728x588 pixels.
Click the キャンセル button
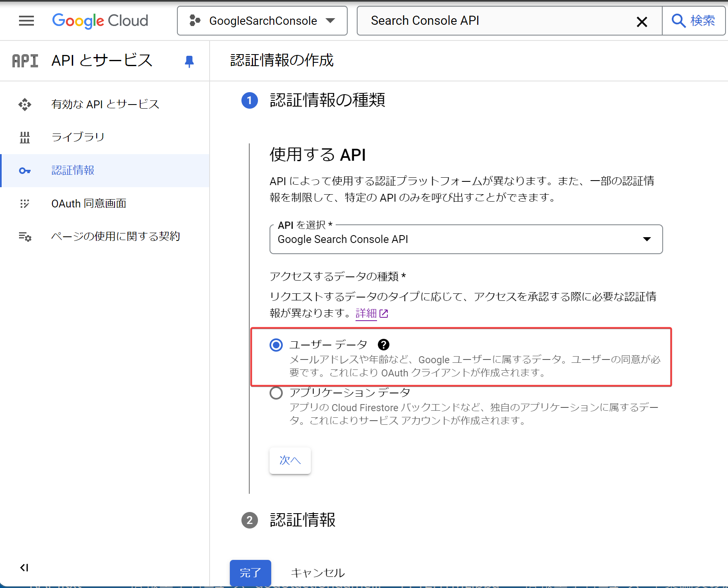point(318,573)
